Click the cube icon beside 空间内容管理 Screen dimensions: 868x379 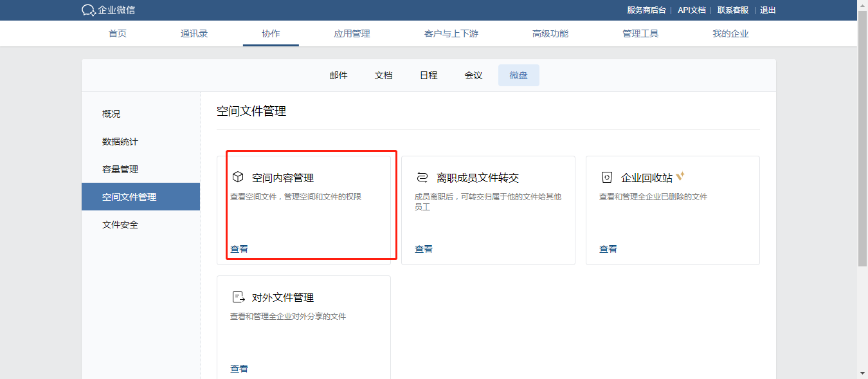coord(237,177)
